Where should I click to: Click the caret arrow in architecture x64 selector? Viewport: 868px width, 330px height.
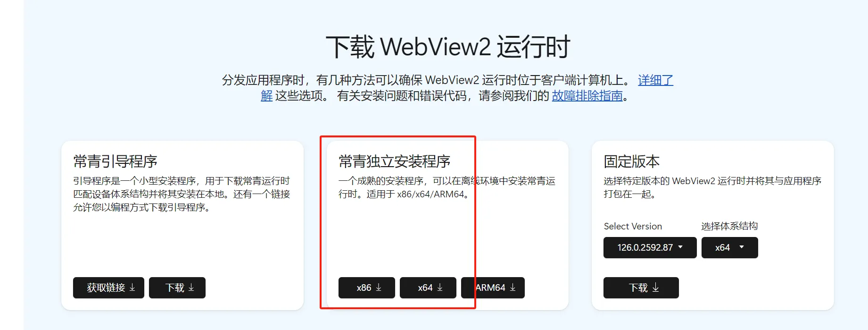click(742, 247)
